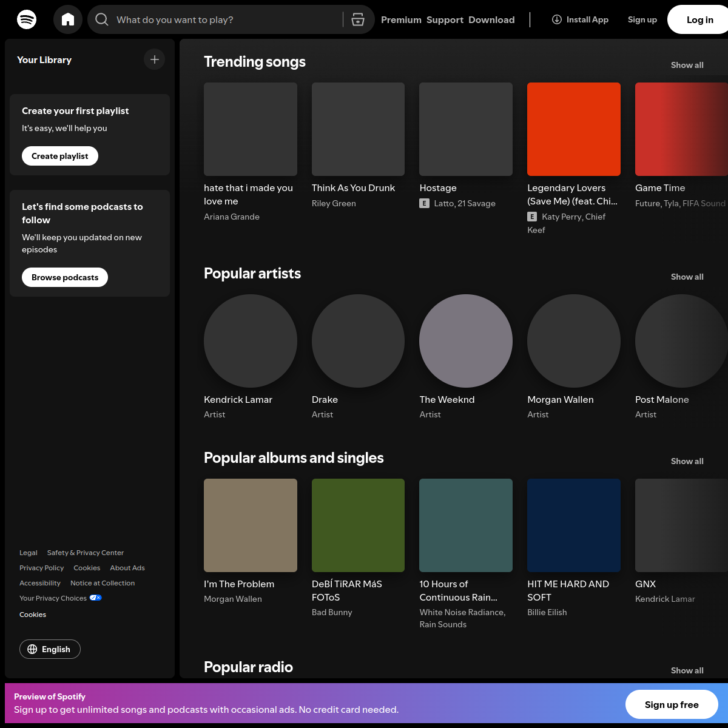The height and width of the screenshot is (728, 728).
Task: Open 'hate that i made you love me' cover
Action: 251,129
